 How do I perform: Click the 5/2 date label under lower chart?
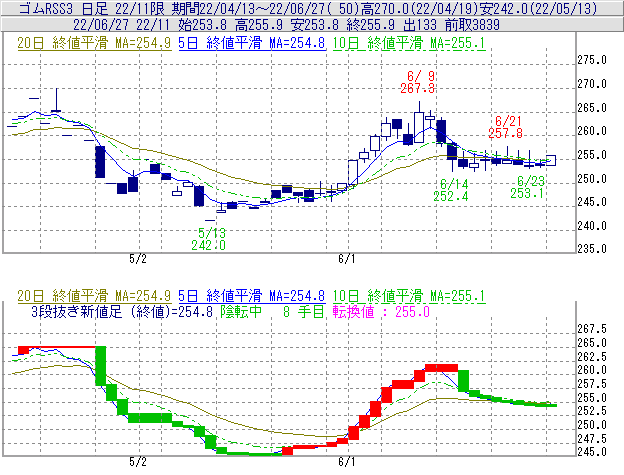138,462
